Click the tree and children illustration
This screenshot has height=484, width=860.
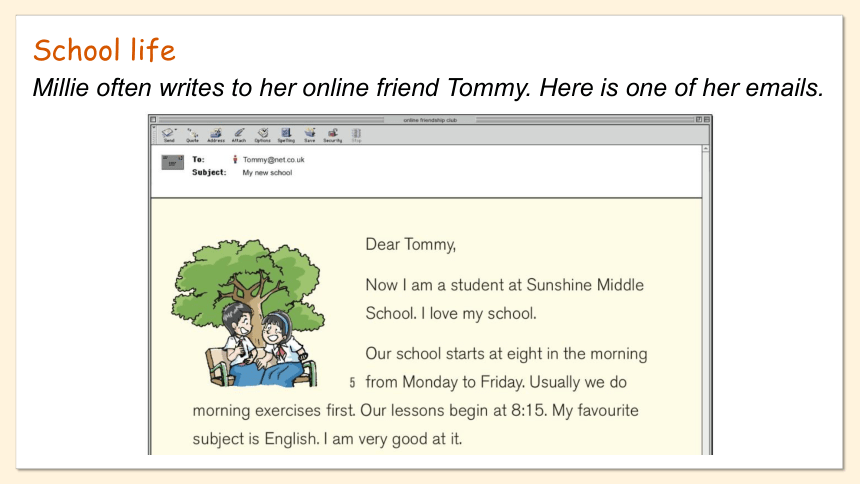tap(247, 313)
